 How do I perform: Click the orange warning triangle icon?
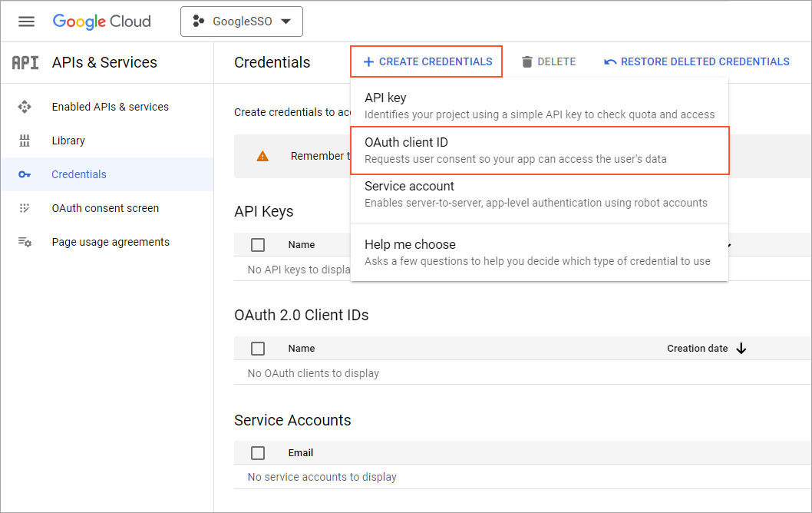262,156
